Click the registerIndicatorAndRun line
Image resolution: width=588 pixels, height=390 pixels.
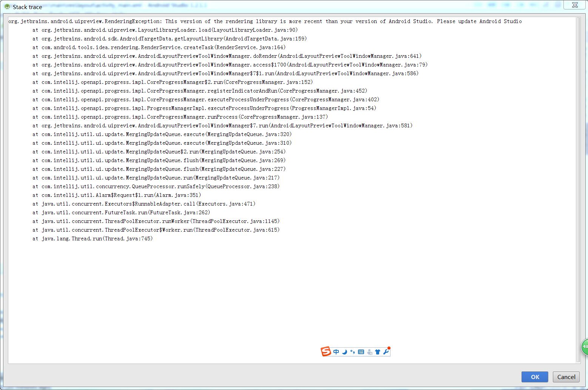pos(200,91)
